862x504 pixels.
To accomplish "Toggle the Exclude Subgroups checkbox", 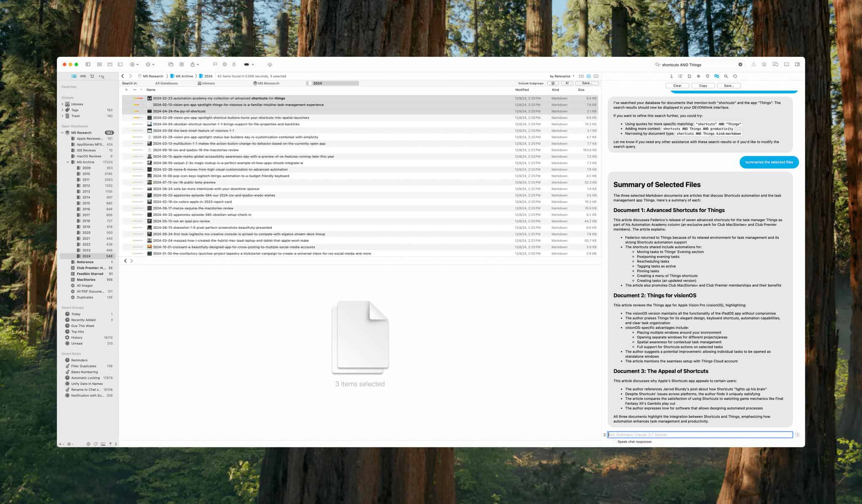I will coord(516,83).
